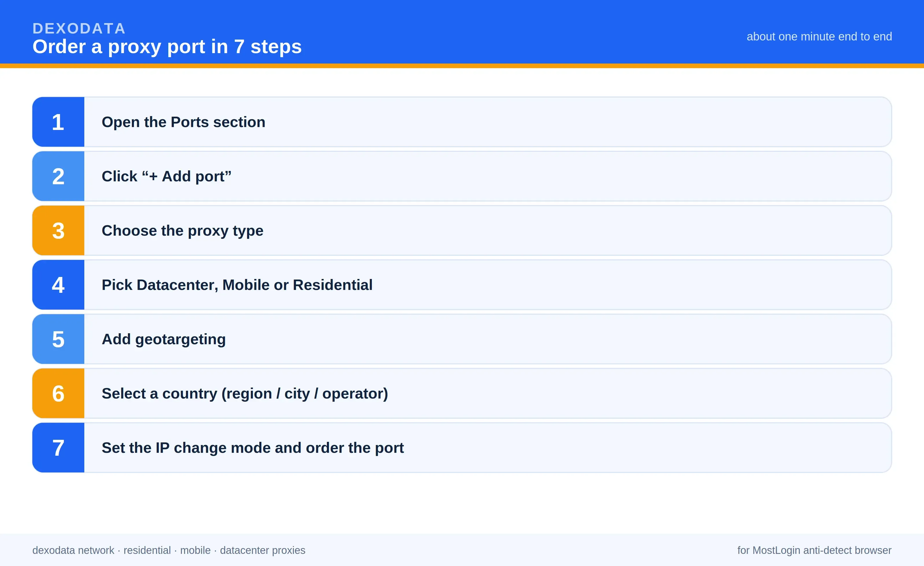Select the "Add geotargeting" step text
The image size is (924, 566).
click(163, 339)
